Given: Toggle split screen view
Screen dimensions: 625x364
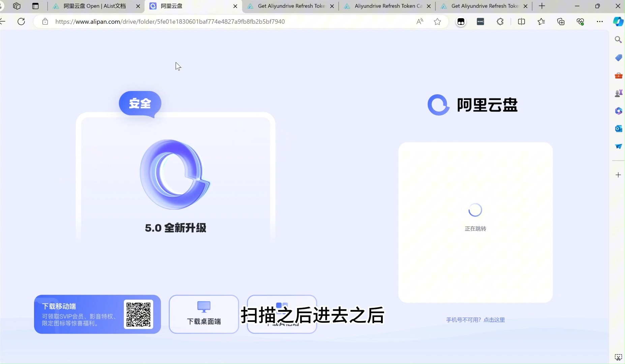Looking at the screenshot, I should tap(521, 22).
